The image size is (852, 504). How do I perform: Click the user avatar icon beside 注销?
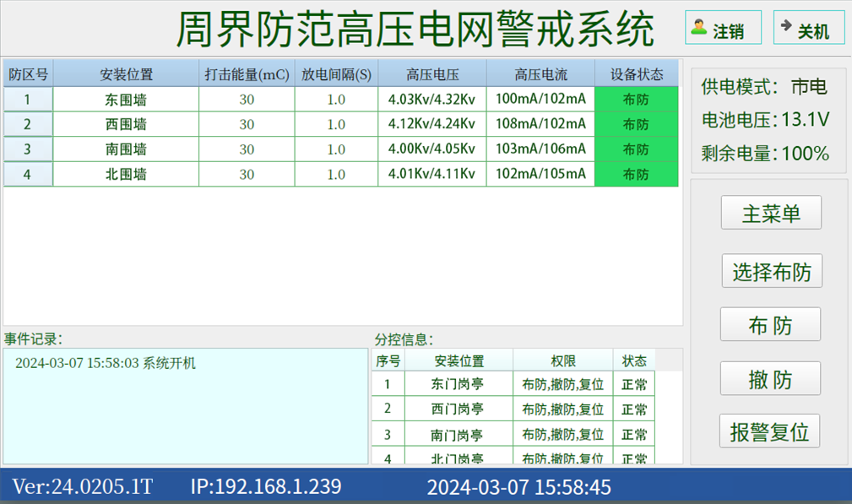pyautogui.click(x=698, y=25)
